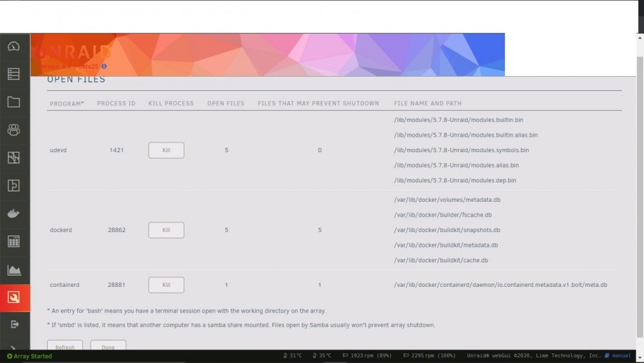Click the page vertical scrollbar
Viewport: 644px width, 363px height.
pyautogui.click(x=640, y=197)
